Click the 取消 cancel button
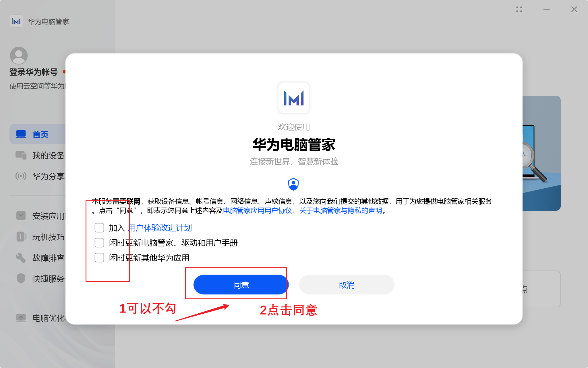Screen dimensions: 588x368 pos(346,285)
